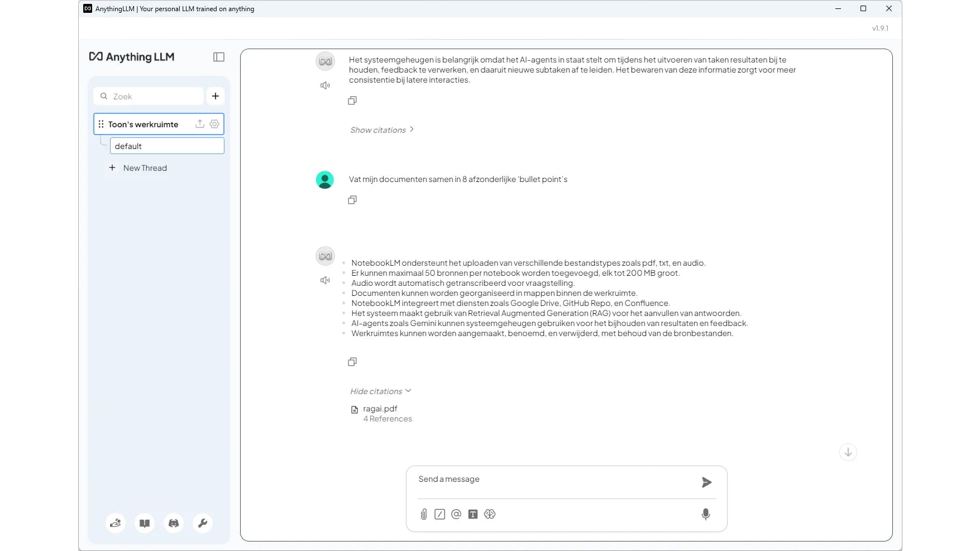Click the window title "AnythingLLM | Your personal LLM..."
This screenshot has width=980, height=551.
[x=175, y=9]
